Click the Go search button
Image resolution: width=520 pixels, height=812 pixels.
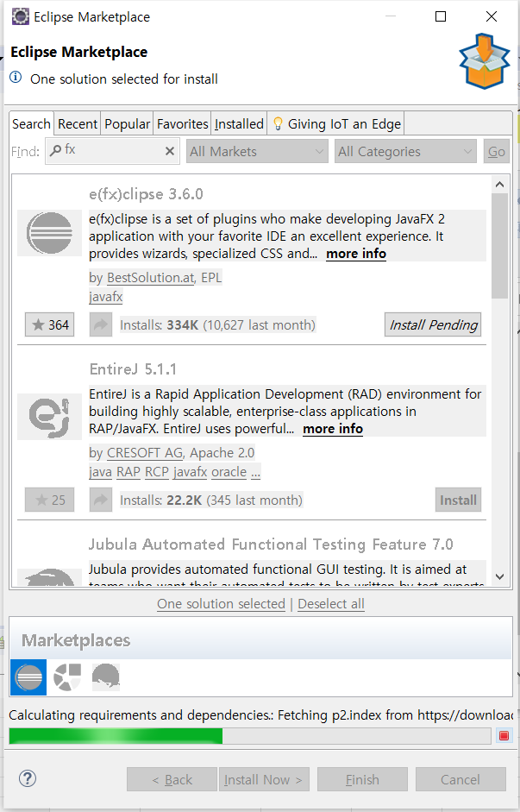tap(496, 152)
